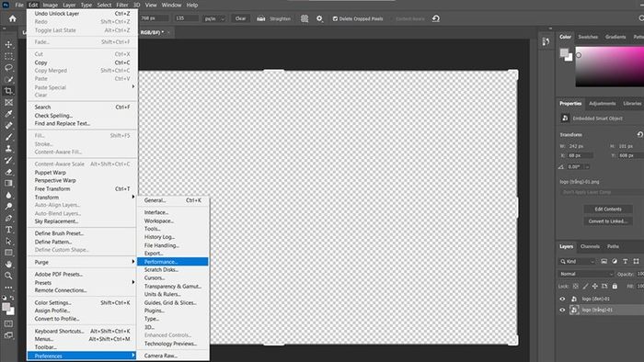Image resolution: width=644 pixels, height=362 pixels.
Task: Select the Eraser tool
Action: point(8,172)
